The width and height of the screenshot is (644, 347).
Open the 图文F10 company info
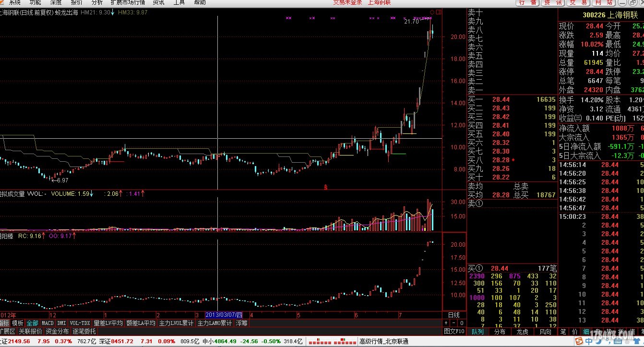click(x=453, y=331)
